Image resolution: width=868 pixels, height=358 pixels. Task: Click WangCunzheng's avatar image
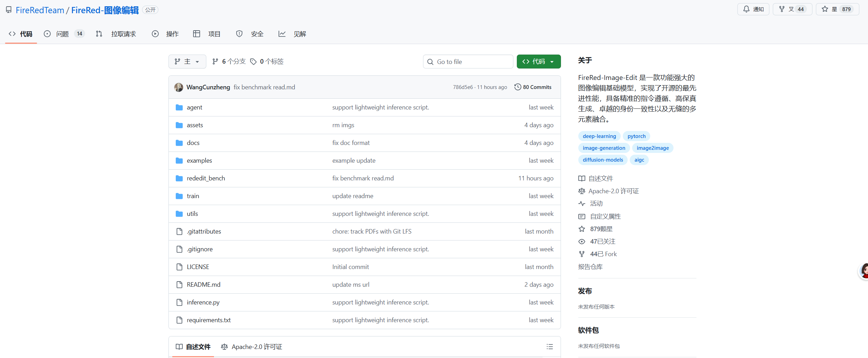point(179,87)
